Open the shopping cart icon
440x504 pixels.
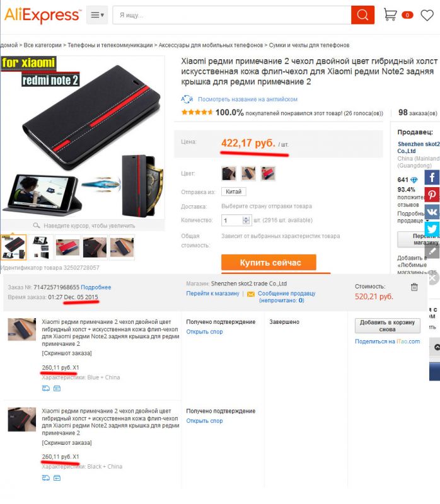click(x=390, y=14)
